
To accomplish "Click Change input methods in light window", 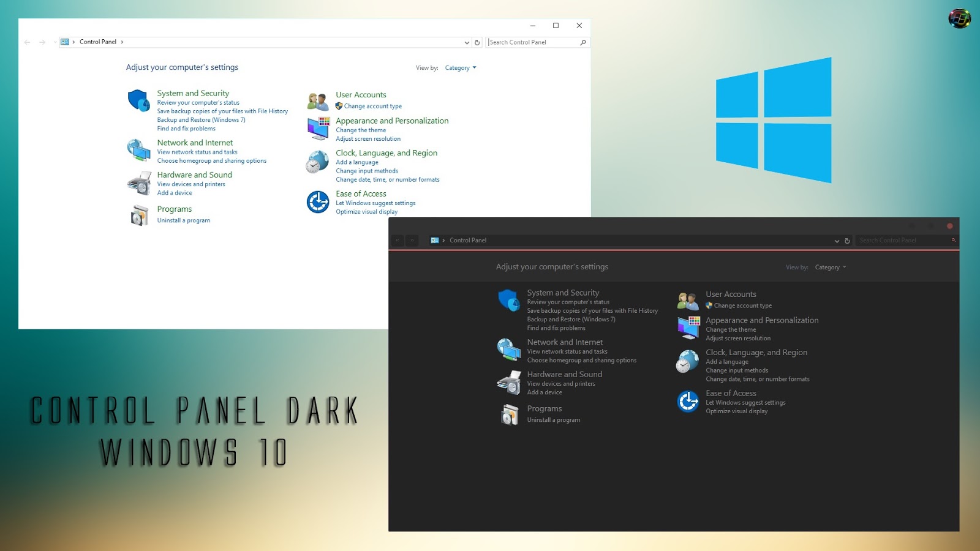I will click(367, 171).
